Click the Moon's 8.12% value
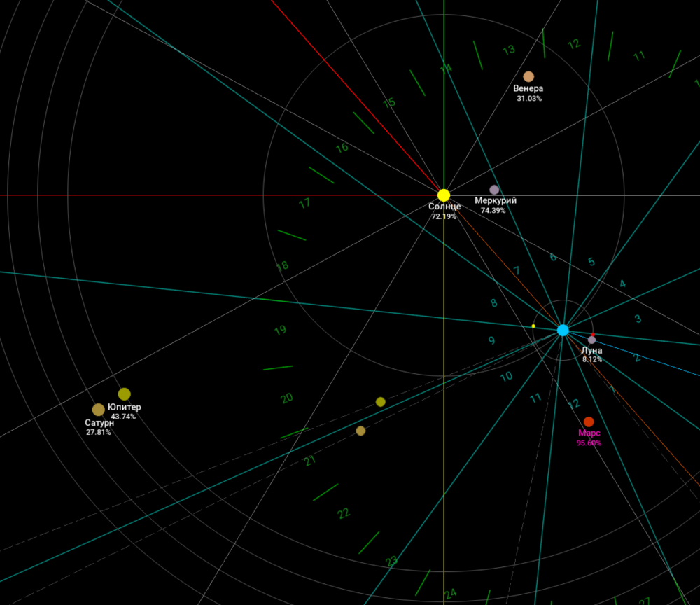 pos(592,359)
